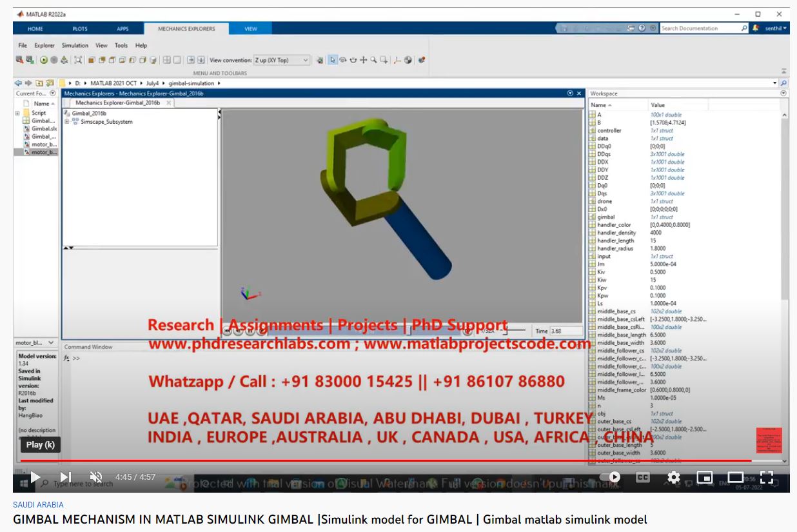The height and width of the screenshot is (532, 797).
Task: Switch to the VIEW tab
Action: click(x=251, y=28)
